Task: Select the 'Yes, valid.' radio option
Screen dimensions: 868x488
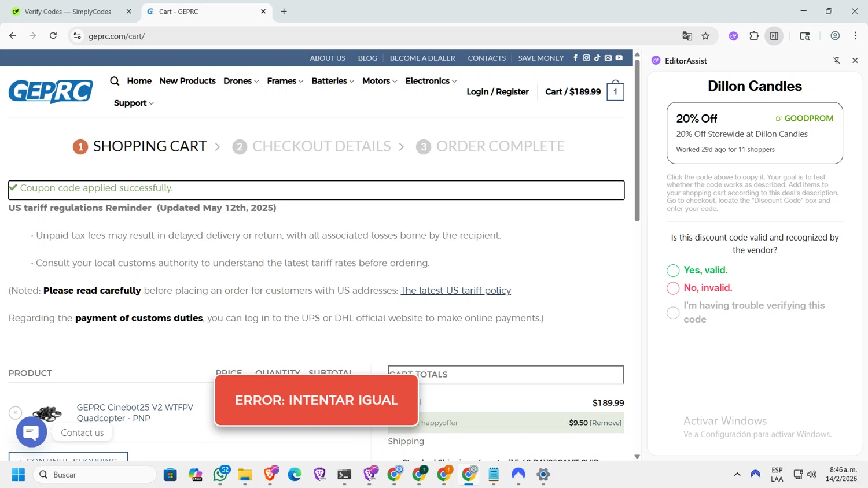Action: (673, 271)
